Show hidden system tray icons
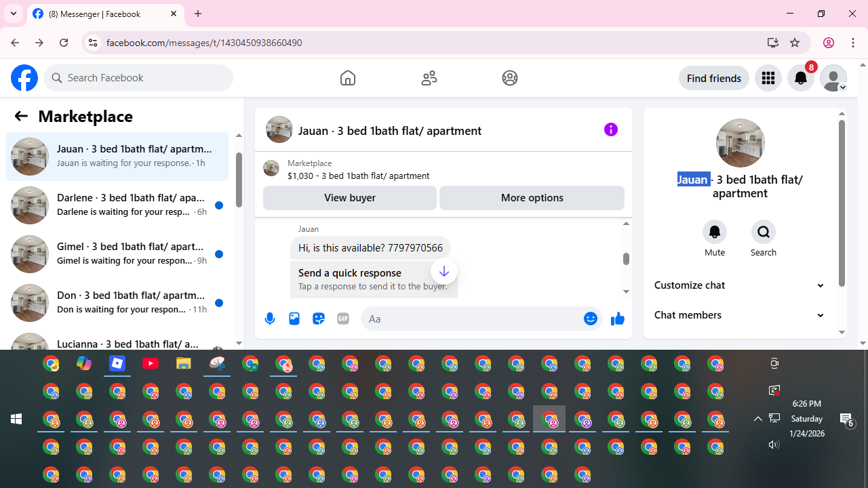The image size is (868, 488). [758, 419]
